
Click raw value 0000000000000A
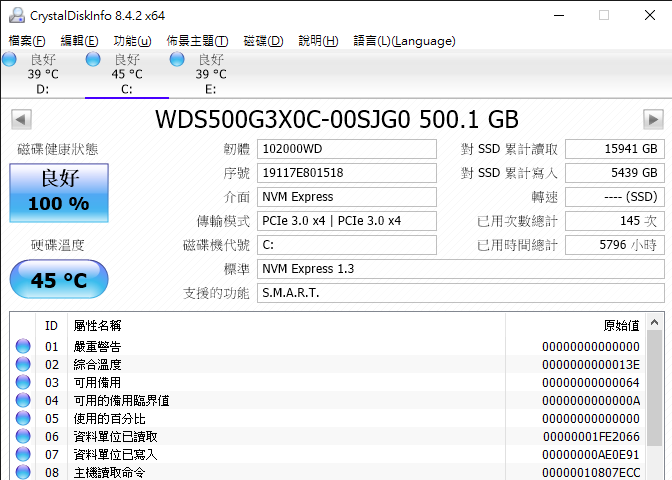[x=591, y=401]
